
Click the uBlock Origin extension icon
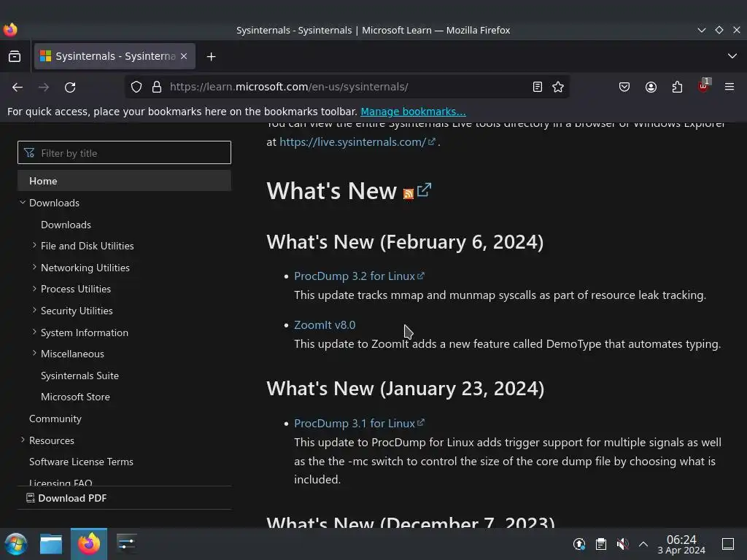(x=704, y=86)
